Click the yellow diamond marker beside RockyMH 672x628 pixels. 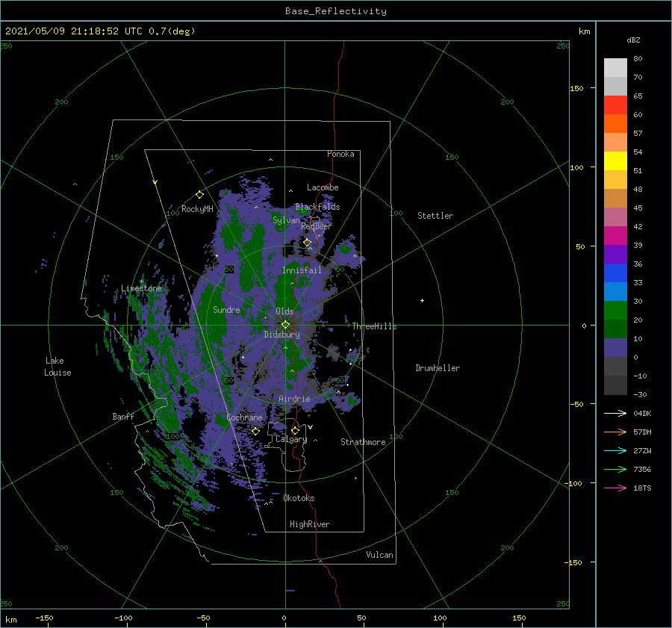(x=199, y=195)
